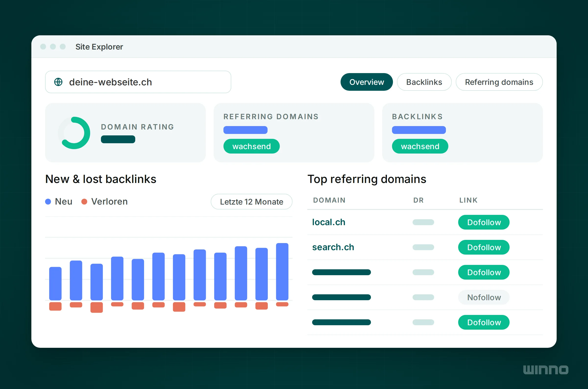Click the globe icon in domain field
The image size is (588, 389).
click(58, 82)
